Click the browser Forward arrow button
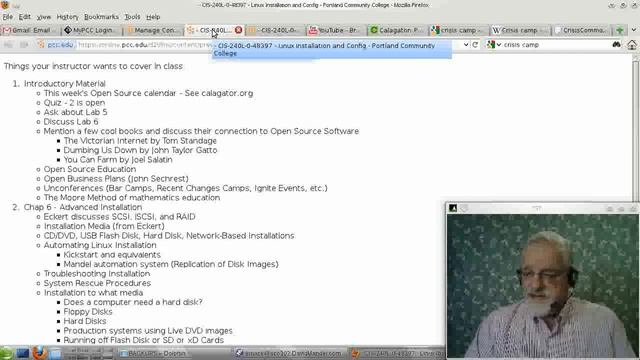This screenshot has width=640, height=360. pyautogui.click(x=24, y=45)
